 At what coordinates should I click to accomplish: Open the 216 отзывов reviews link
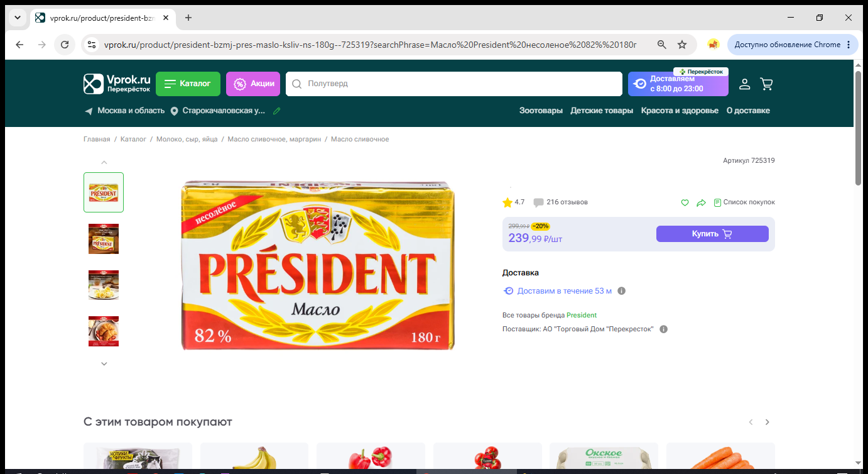pos(567,202)
